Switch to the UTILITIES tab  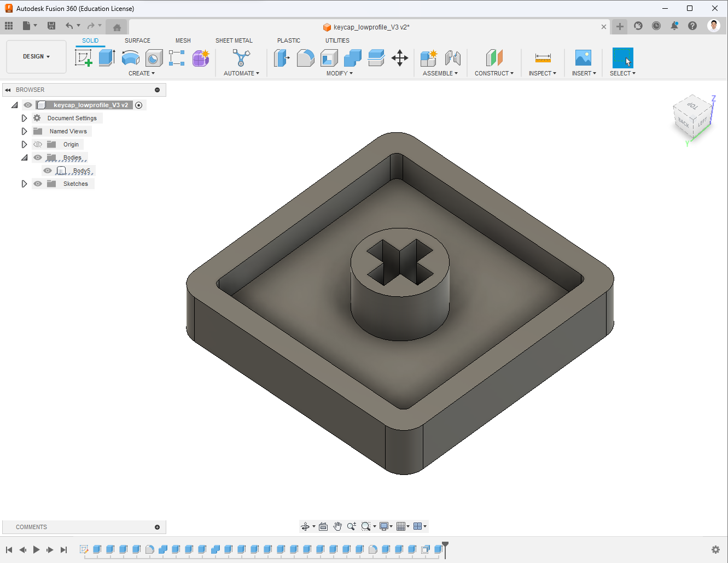point(337,40)
